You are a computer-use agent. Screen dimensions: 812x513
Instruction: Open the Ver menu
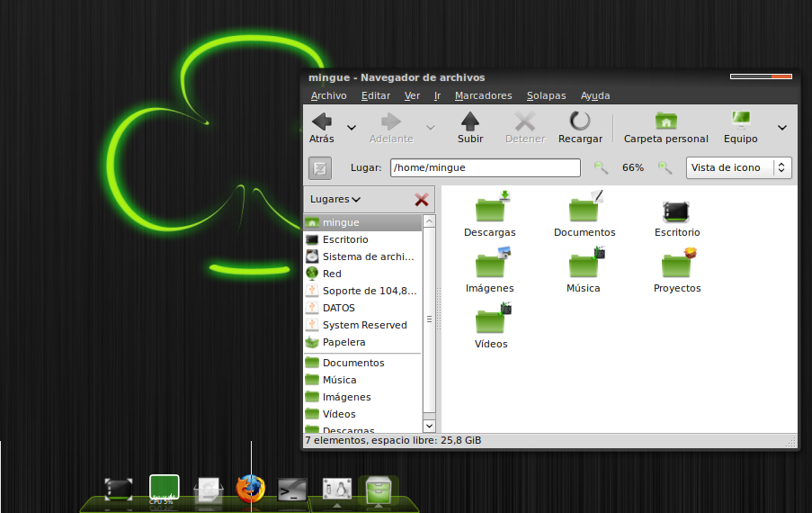coord(412,96)
